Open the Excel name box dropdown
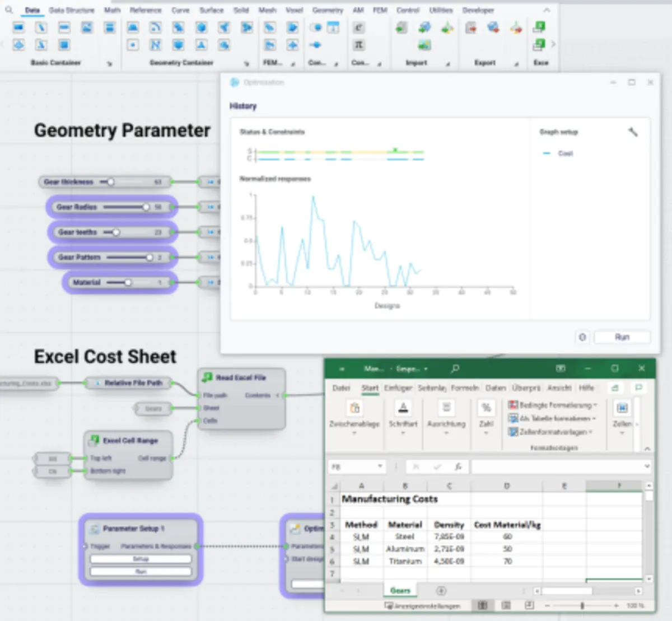672x621 pixels. pos(380,466)
